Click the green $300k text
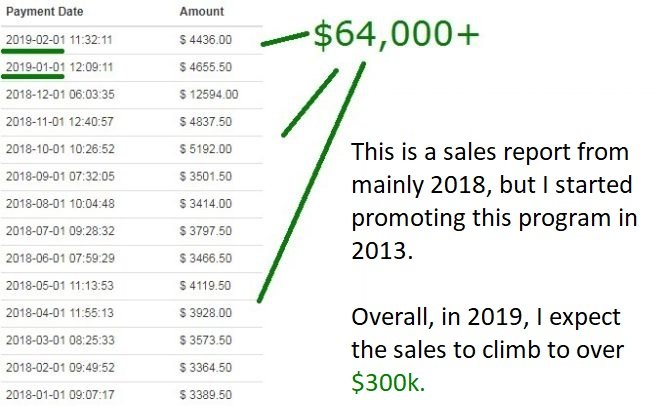This screenshot has height=413, width=658. pyautogui.click(x=388, y=382)
